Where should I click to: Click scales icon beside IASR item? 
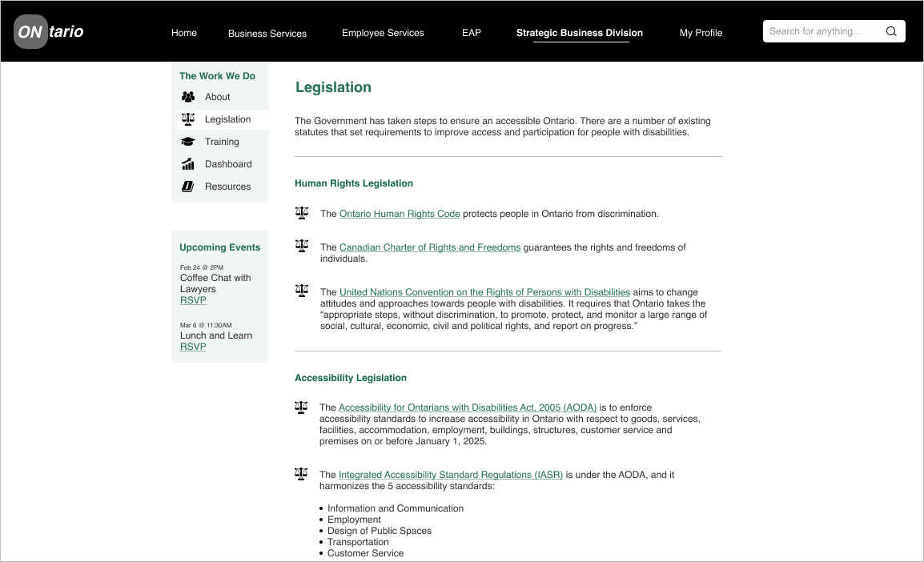pyautogui.click(x=301, y=474)
